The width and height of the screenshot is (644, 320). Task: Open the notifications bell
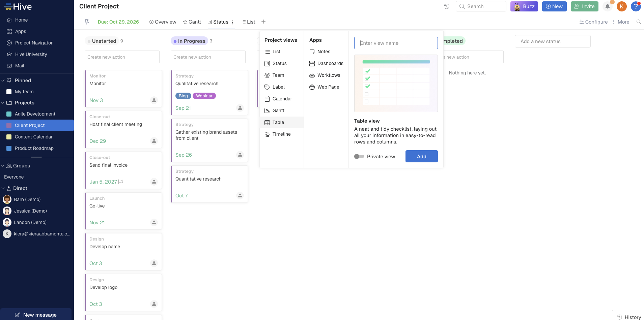(x=608, y=6)
